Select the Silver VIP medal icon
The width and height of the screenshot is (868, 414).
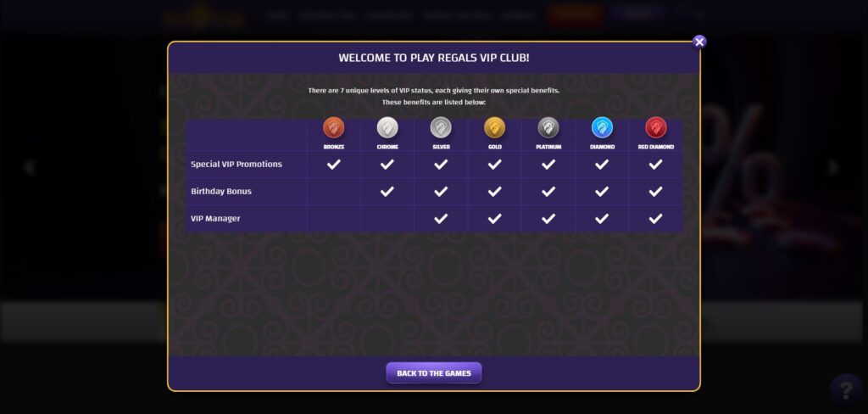click(x=441, y=128)
